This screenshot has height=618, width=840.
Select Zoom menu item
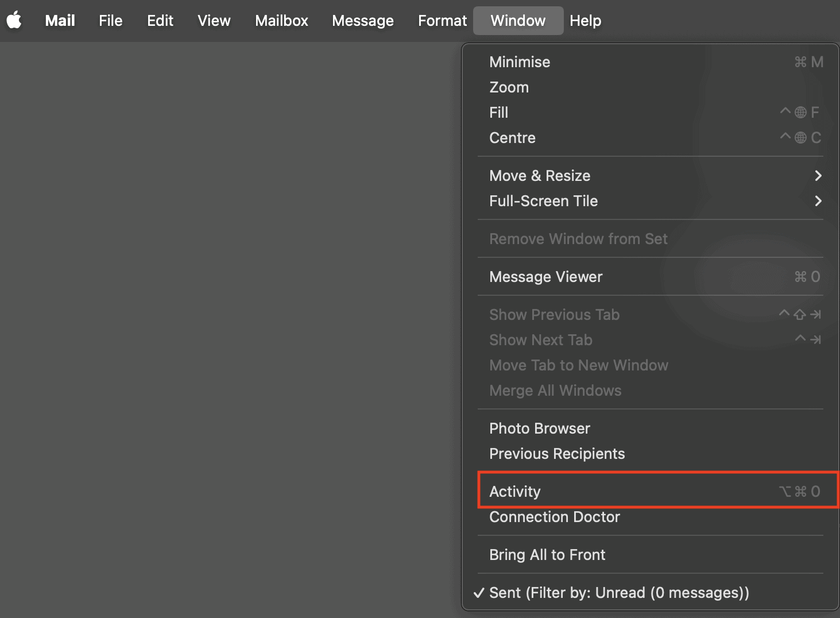click(x=509, y=87)
